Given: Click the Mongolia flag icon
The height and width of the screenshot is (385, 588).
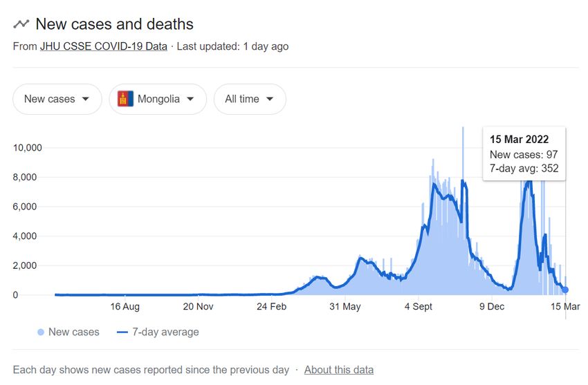Looking at the screenshot, I should [125, 99].
